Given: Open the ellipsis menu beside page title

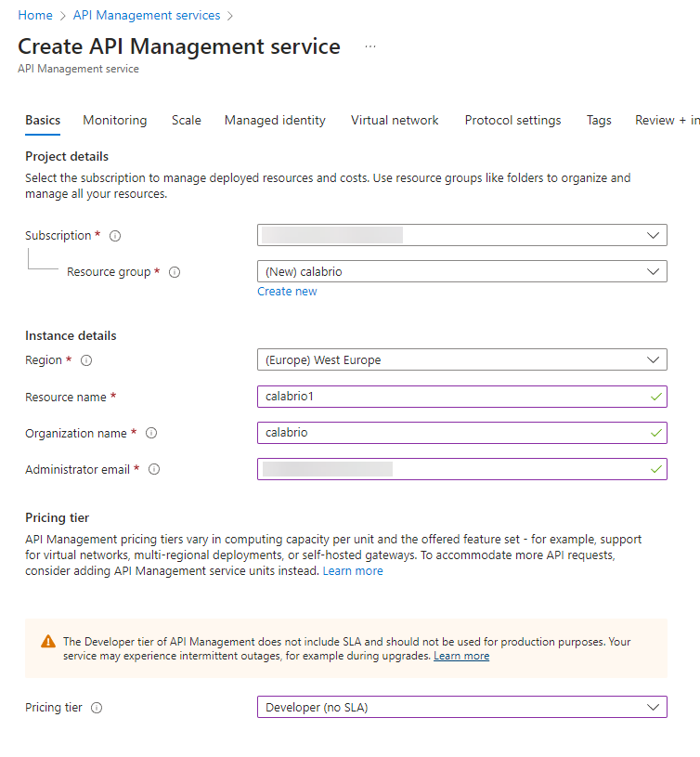Looking at the screenshot, I should coord(370,46).
